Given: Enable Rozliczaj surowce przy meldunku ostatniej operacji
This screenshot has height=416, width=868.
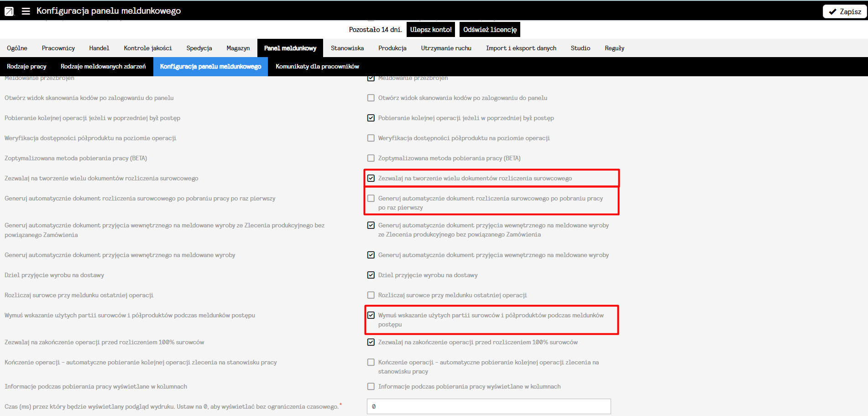Looking at the screenshot, I should pyautogui.click(x=371, y=295).
